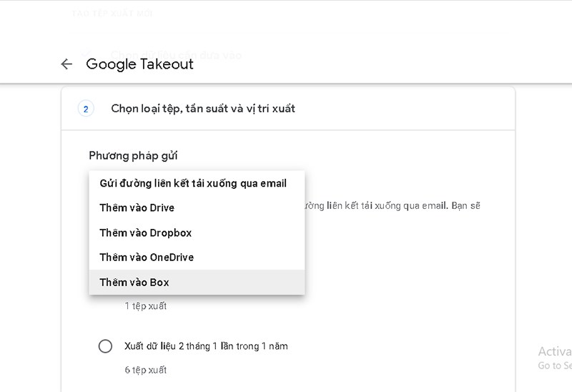Click the faded 'TẠO TỆP XUẤT MỚI' header

coord(112,13)
